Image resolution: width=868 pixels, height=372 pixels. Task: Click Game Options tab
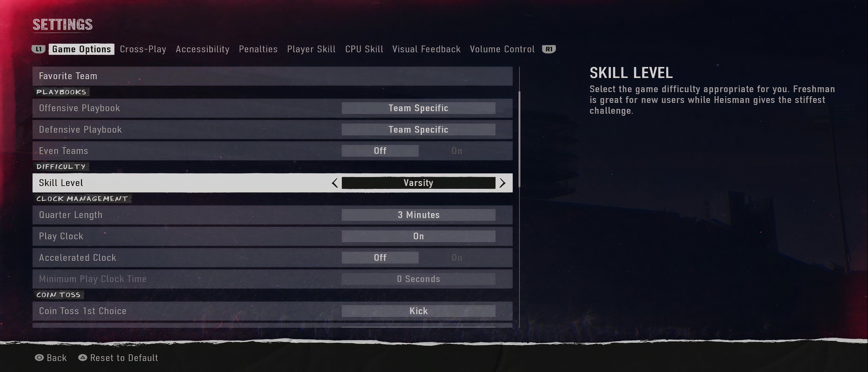[x=81, y=49]
